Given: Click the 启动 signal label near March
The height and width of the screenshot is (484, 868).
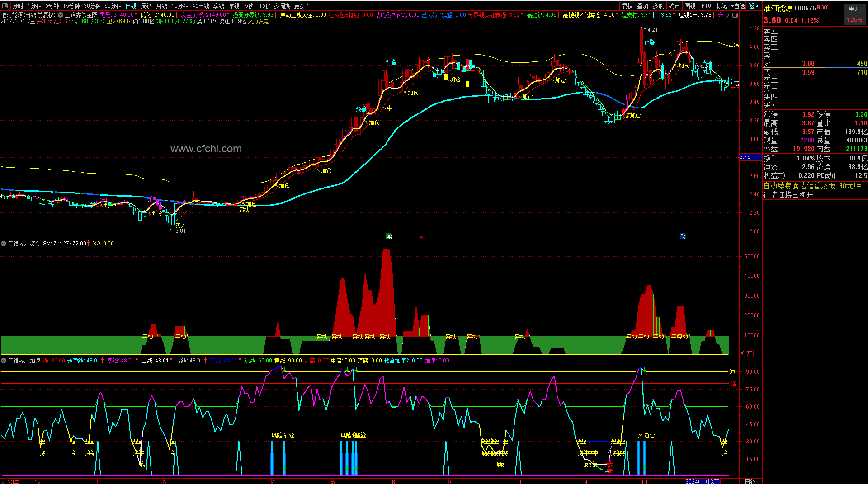Looking at the screenshot, I should pos(244,209).
